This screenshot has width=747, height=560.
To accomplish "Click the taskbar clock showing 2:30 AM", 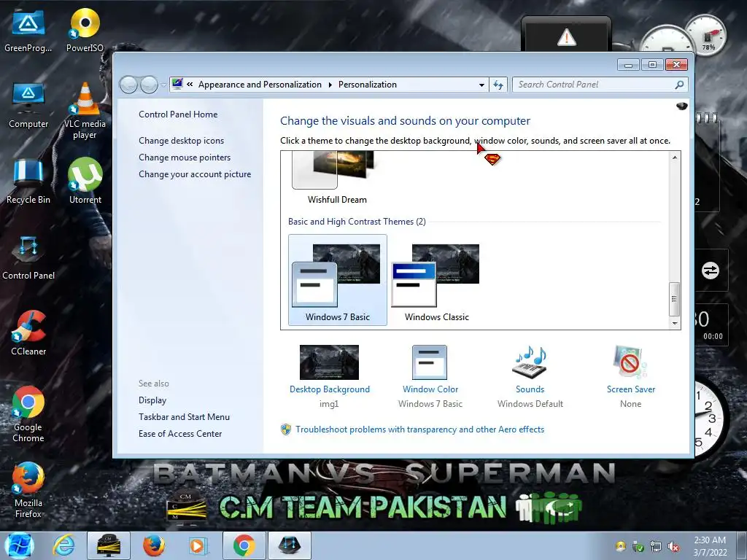I will pos(710,546).
